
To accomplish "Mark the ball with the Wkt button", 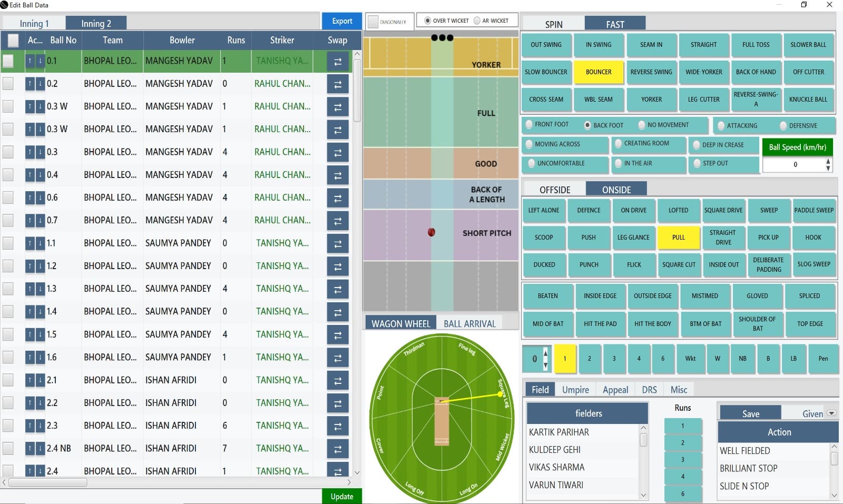I will 690,359.
